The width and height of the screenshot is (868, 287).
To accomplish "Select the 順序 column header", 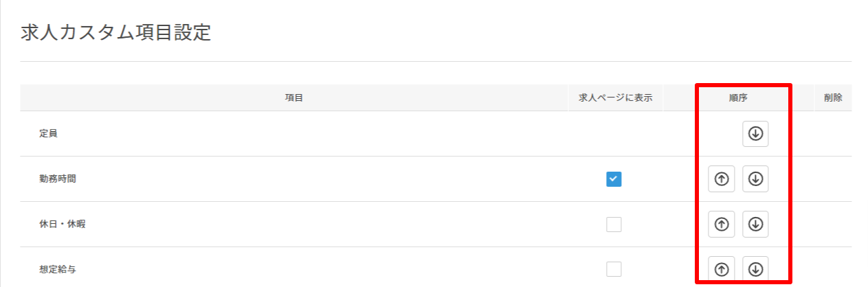I will coord(738,98).
